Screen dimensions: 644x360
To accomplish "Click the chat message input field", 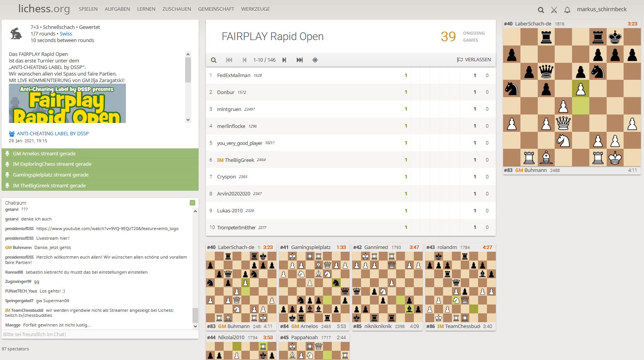I will [x=100, y=334].
